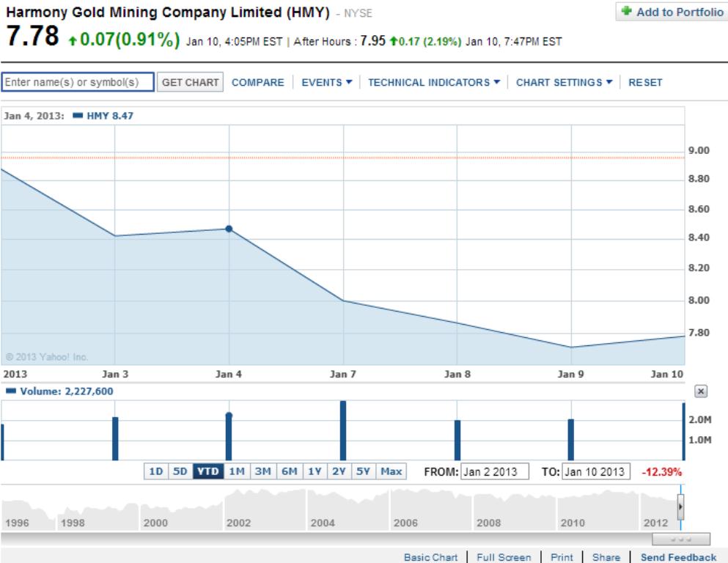Click the Share link
The width and height of the screenshot is (728, 563).
click(606, 557)
